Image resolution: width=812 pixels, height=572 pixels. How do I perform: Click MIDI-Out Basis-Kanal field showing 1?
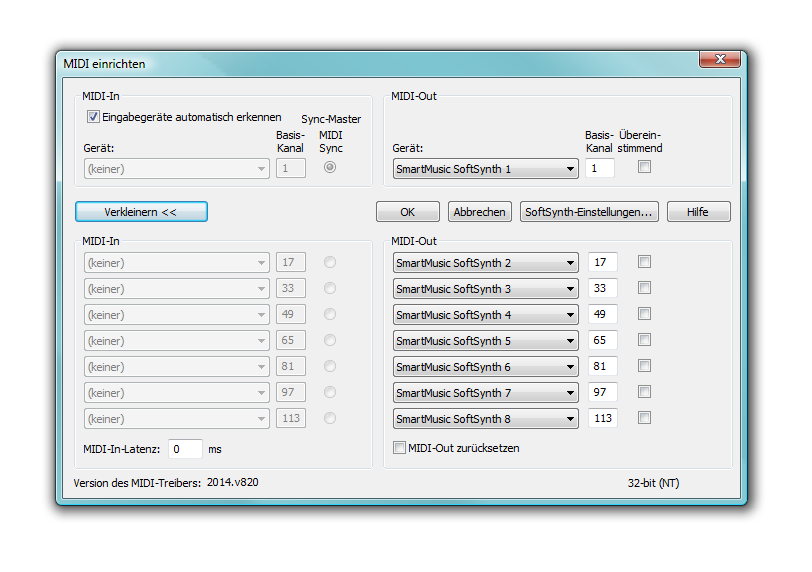(x=600, y=169)
